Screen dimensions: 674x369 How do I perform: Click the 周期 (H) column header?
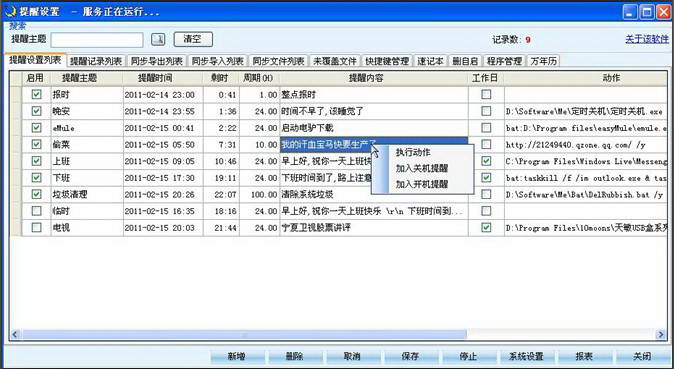pyautogui.click(x=259, y=78)
